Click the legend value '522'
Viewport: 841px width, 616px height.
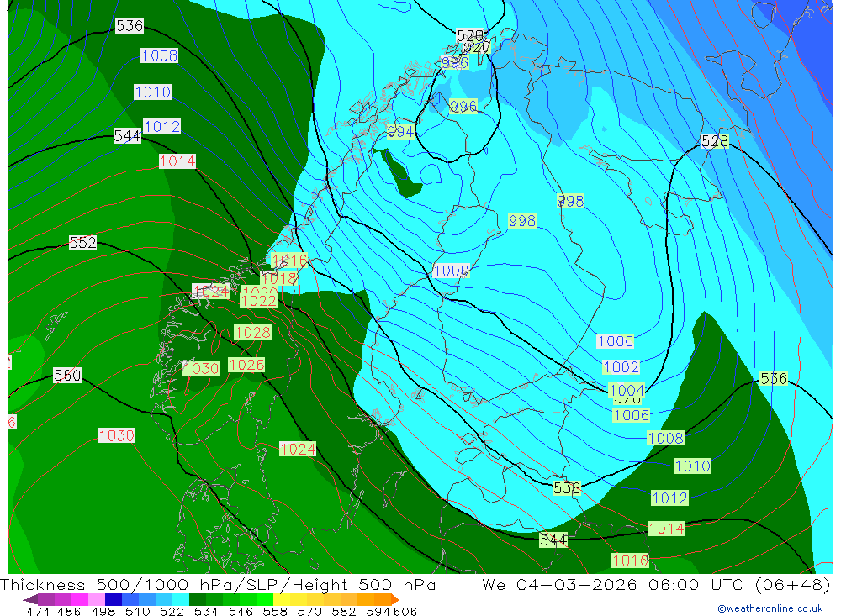[x=172, y=611]
